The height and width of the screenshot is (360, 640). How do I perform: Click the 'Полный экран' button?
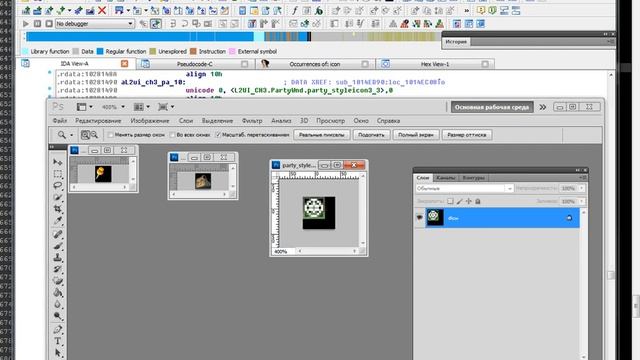(416, 135)
